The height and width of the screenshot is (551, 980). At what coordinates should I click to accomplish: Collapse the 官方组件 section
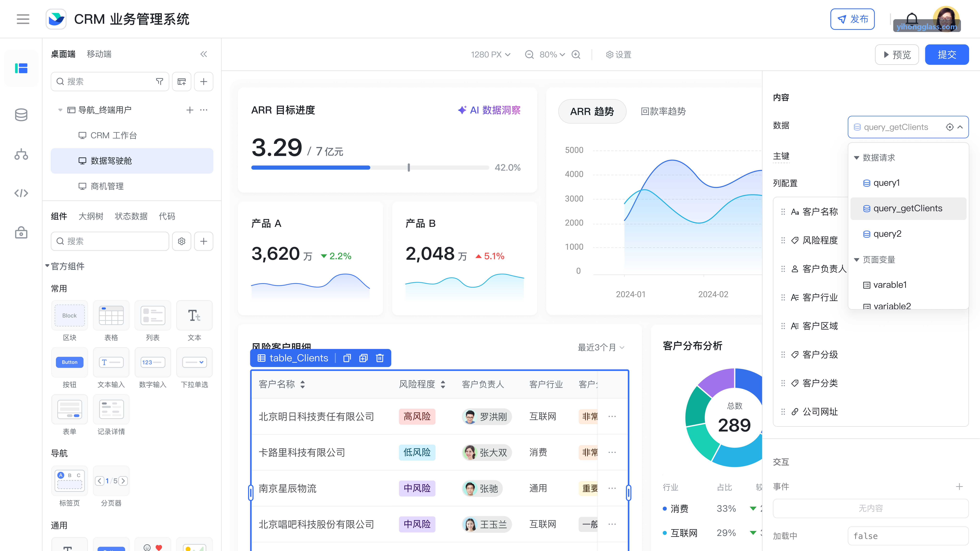[47, 266]
